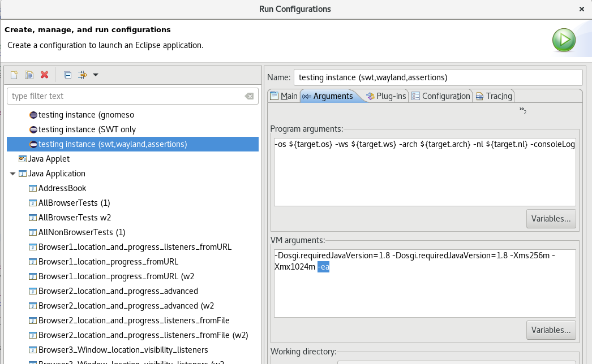Select testing instance (SWT only) configuration
The height and width of the screenshot is (364, 592).
pyautogui.click(x=87, y=129)
